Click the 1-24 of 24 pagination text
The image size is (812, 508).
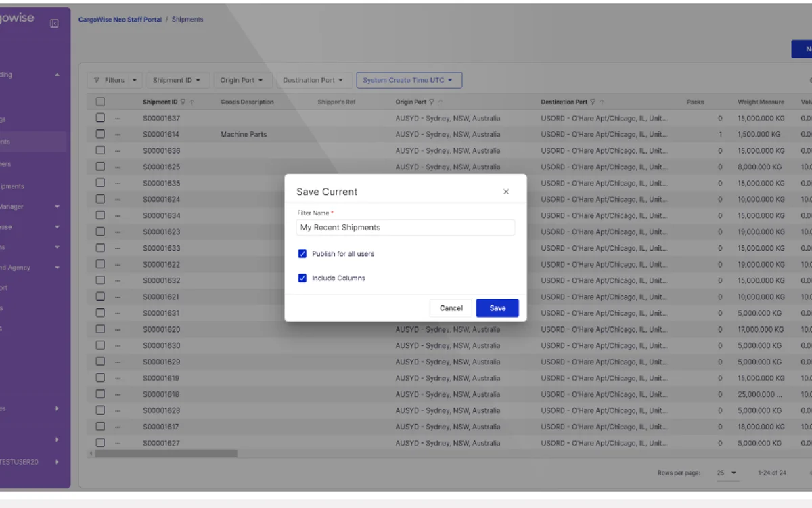[x=772, y=473]
